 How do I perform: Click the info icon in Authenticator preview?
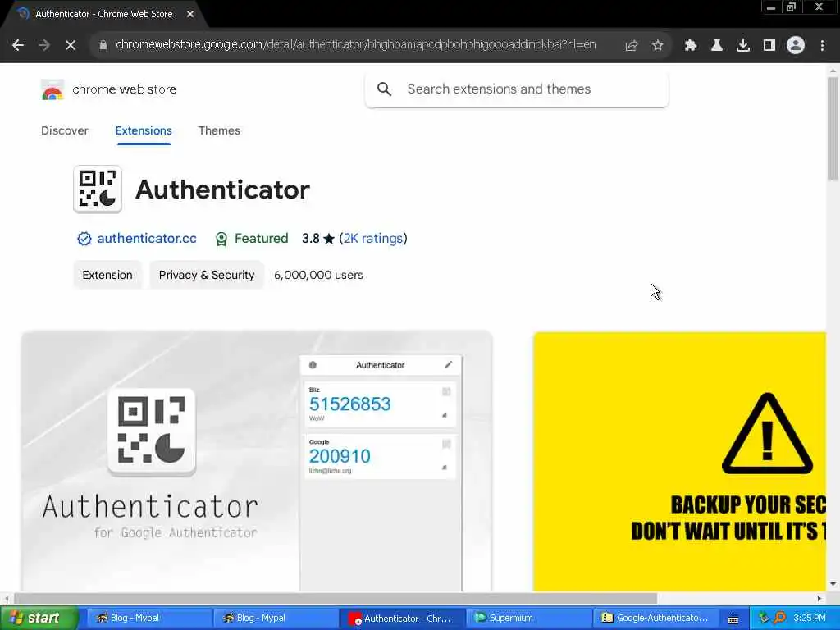coord(313,365)
